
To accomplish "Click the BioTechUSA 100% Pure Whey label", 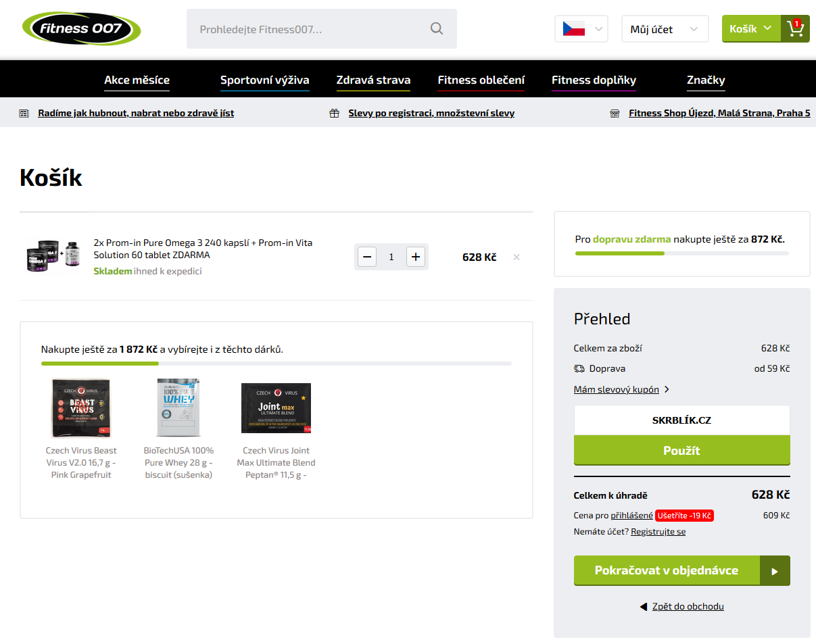I will [178, 463].
